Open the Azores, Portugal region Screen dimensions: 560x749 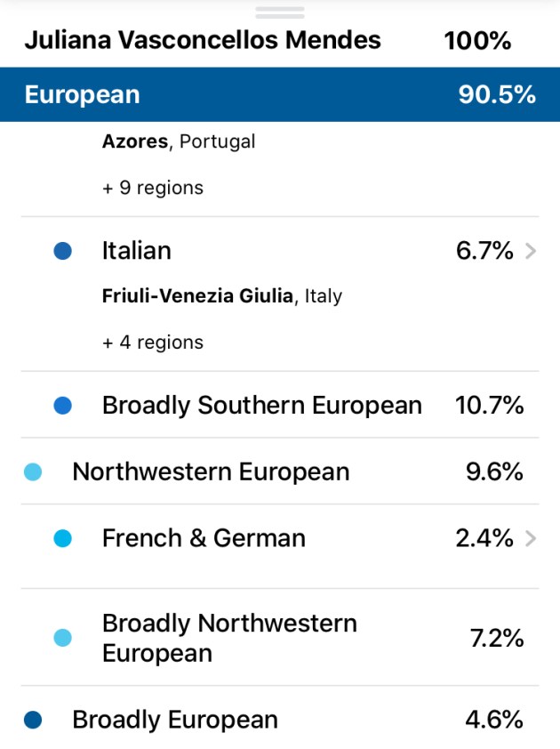178,141
